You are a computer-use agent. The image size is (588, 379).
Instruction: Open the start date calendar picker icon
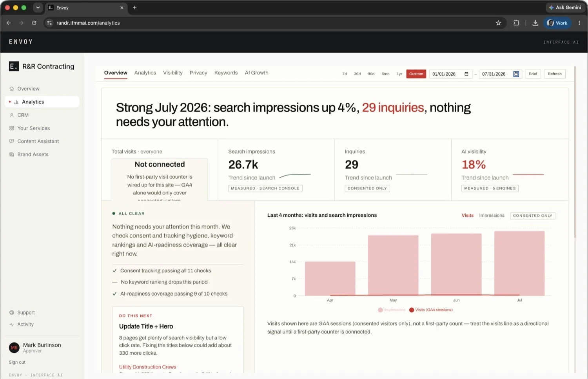point(466,74)
